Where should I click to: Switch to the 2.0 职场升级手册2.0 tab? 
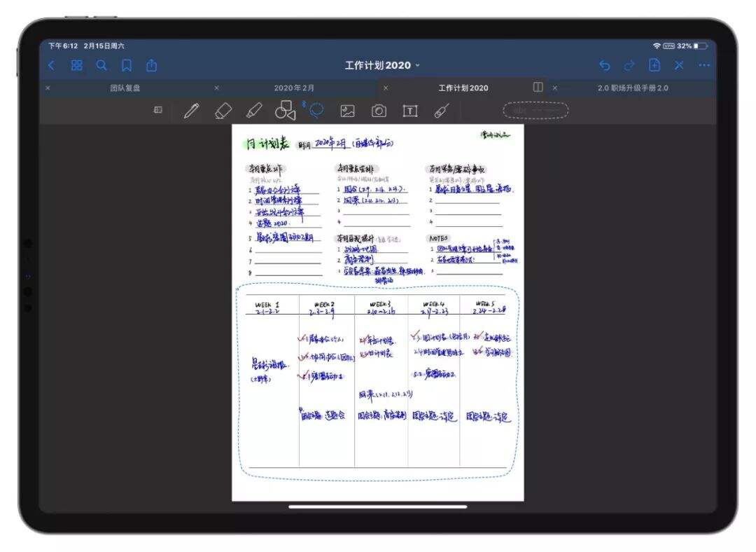point(633,88)
